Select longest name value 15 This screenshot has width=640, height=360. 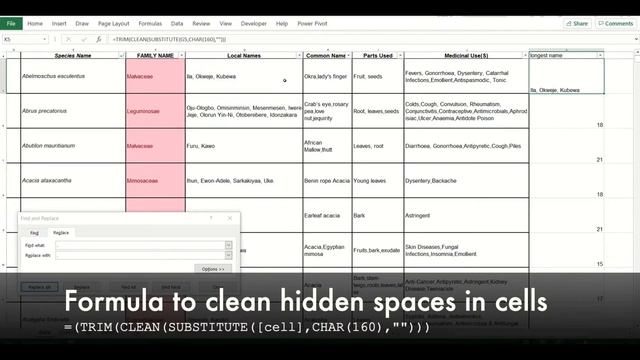point(567,250)
